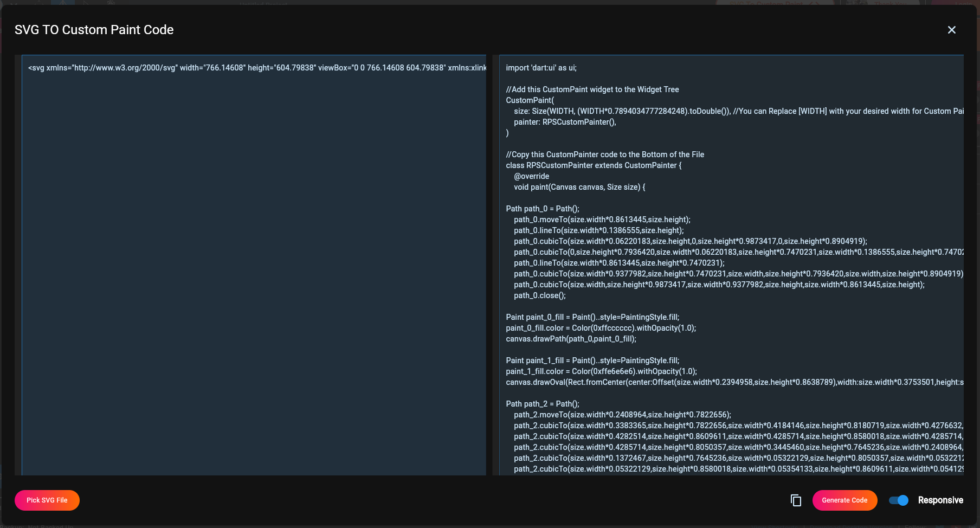The width and height of the screenshot is (980, 528).
Task: Toggle the Responsive switch off
Action: (x=899, y=500)
